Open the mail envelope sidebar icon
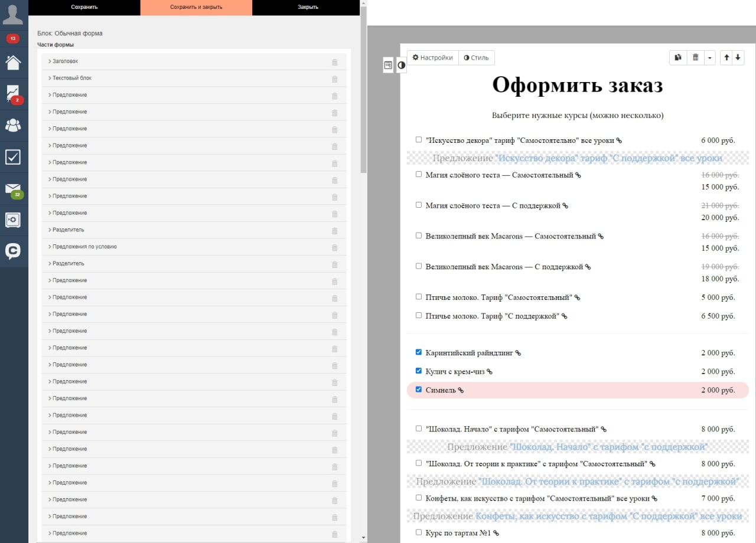This screenshot has height=543, width=756. pos(13,188)
